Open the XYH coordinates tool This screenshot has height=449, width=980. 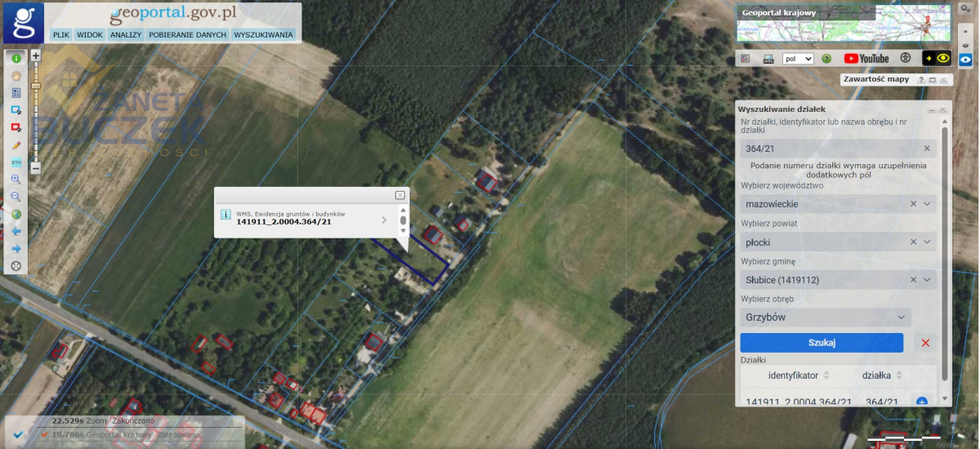tap(16, 162)
